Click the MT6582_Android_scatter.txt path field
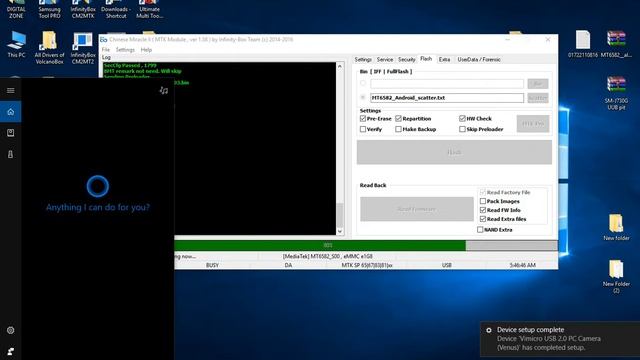The width and height of the screenshot is (640, 360). (447, 98)
